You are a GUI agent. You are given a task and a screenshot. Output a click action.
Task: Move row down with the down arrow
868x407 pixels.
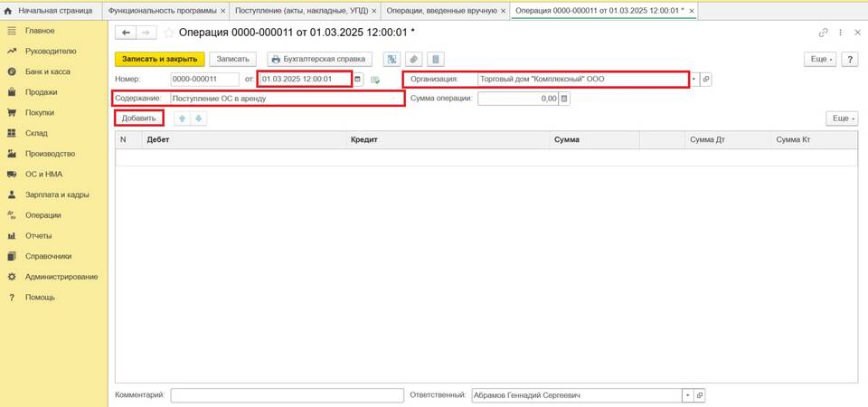[x=198, y=118]
